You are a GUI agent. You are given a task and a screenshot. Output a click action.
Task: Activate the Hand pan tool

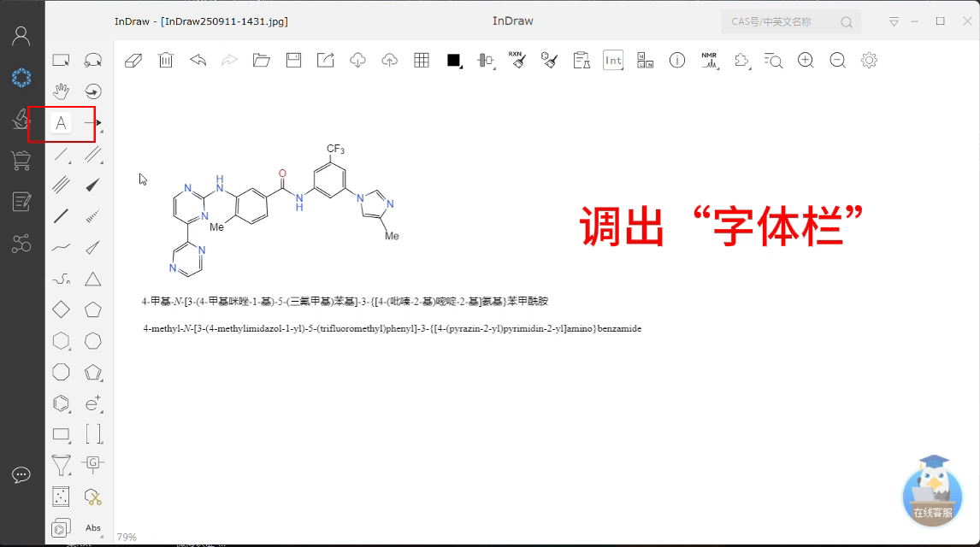point(61,90)
